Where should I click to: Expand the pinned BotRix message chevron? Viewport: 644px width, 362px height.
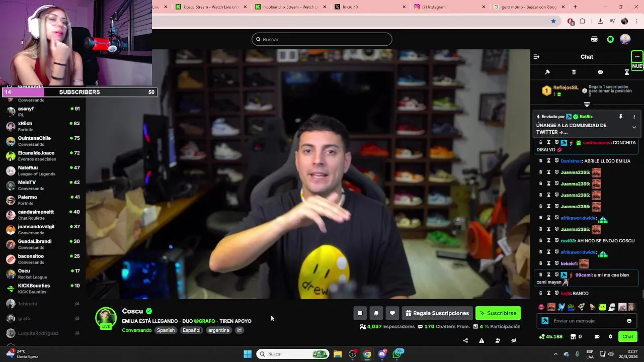tap(634, 128)
